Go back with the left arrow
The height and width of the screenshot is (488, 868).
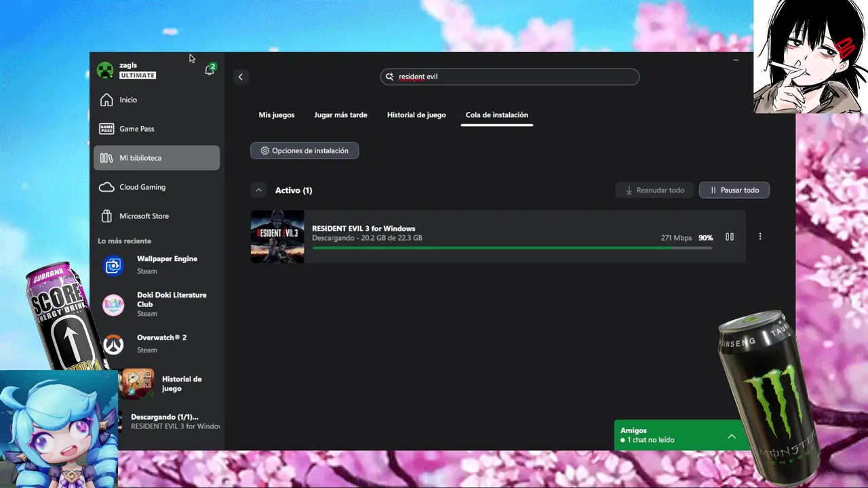pos(240,77)
